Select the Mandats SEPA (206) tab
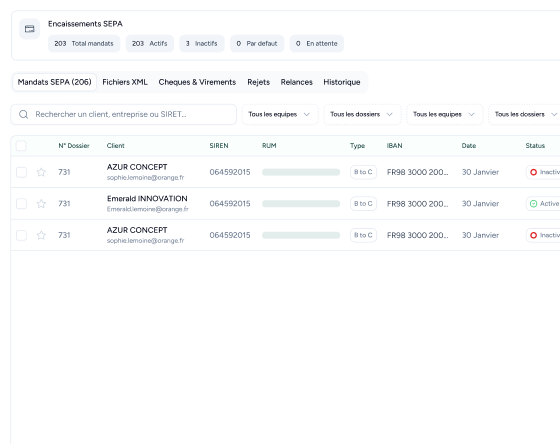The image size is (560, 444). (x=55, y=82)
